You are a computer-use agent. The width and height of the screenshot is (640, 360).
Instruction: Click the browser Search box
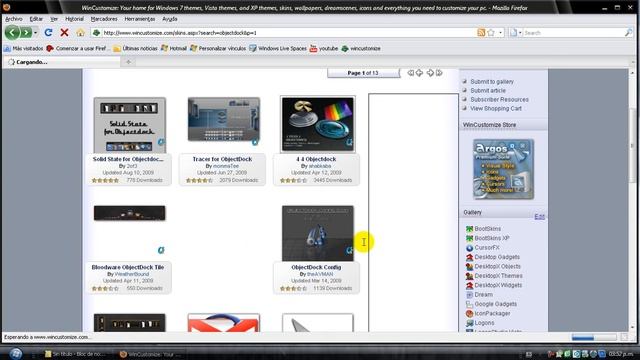(573, 33)
